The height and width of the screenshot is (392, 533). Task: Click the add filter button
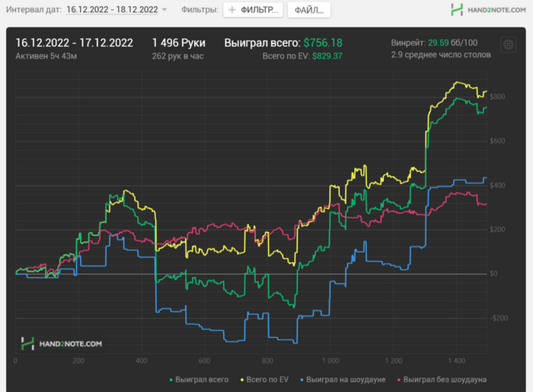254,10
